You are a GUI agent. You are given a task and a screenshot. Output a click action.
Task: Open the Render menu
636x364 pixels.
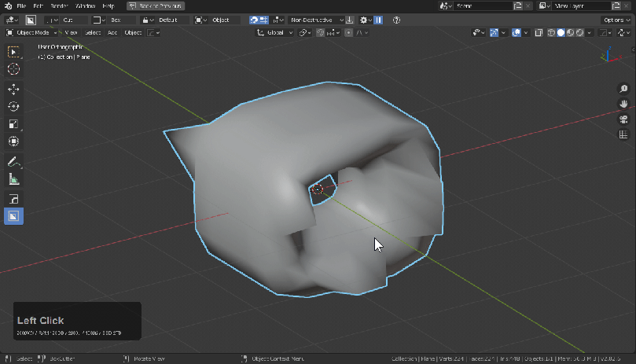click(60, 6)
